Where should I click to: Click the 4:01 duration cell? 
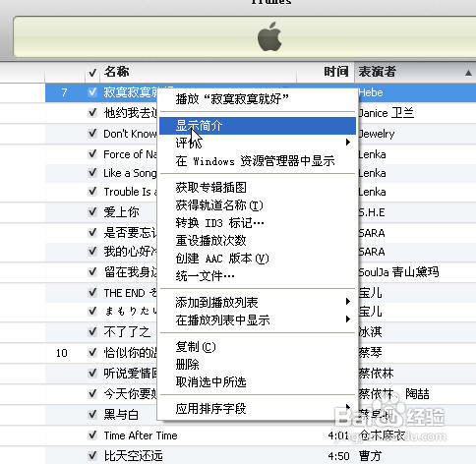pos(338,435)
